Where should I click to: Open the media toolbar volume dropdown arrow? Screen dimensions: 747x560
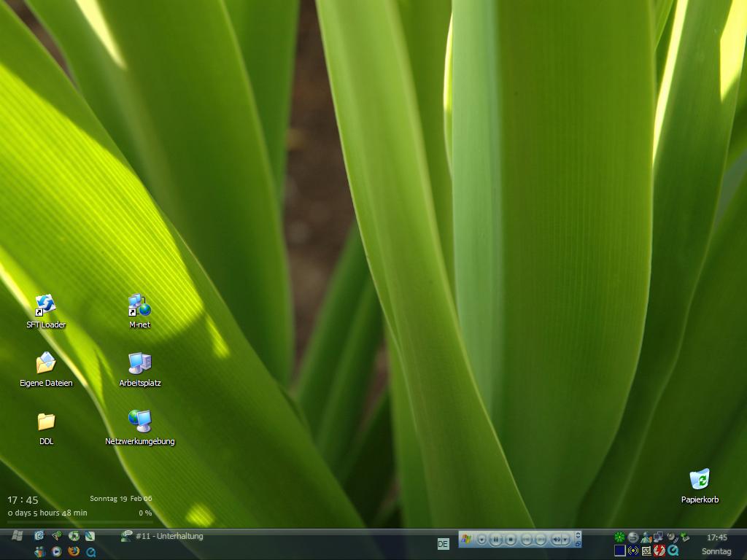pos(565,540)
